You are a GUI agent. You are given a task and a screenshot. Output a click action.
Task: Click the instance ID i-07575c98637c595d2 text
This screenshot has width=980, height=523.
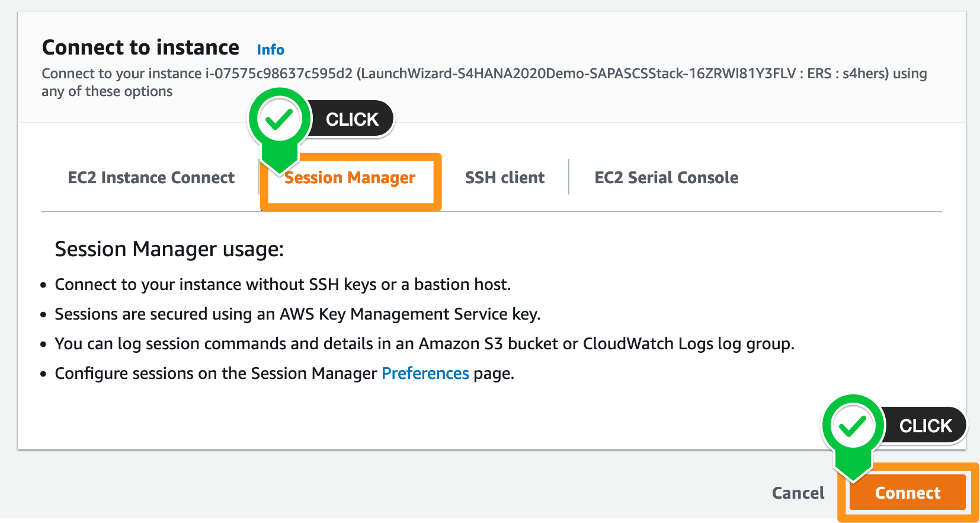pyautogui.click(x=278, y=74)
